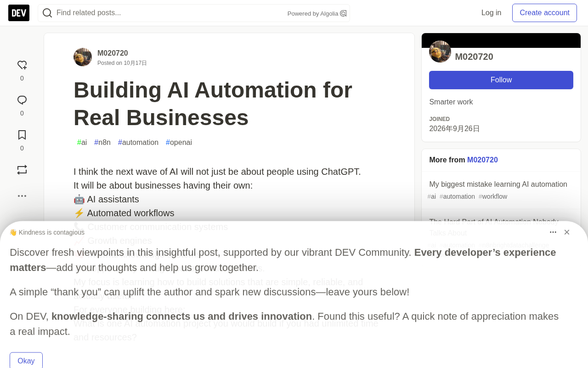Image resolution: width=588 pixels, height=368 pixels.
Task: Open M020720 name in the profile card
Action: (474, 57)
